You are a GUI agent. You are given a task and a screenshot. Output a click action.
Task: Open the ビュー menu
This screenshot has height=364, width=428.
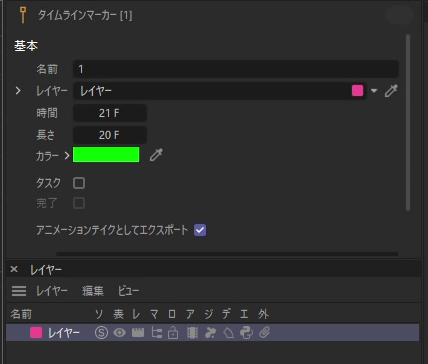tap(128, 291)
